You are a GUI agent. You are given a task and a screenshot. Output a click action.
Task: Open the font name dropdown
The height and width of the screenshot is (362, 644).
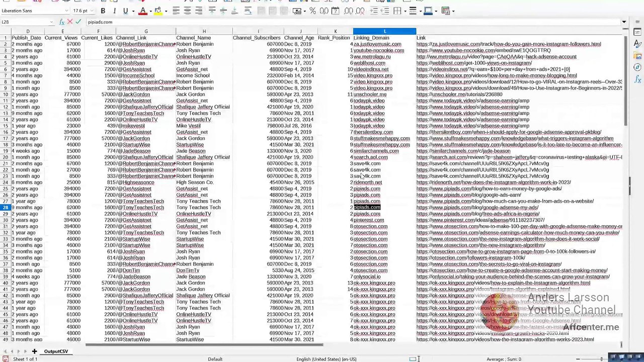(x=66, y=11)
